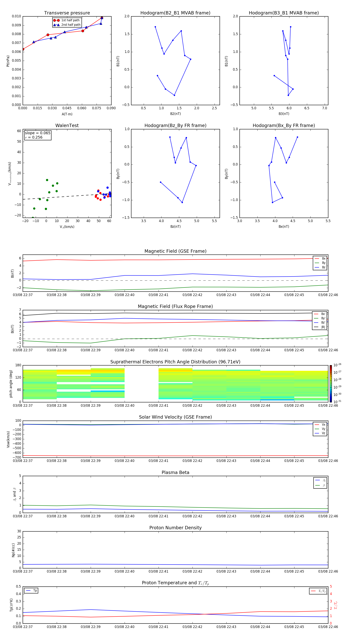The width and height of the screenshot is (351, 644).
Task: Click the 'Hodogram(B2_B1 MVAB frame)' title
Action: [x=175, y=13]
